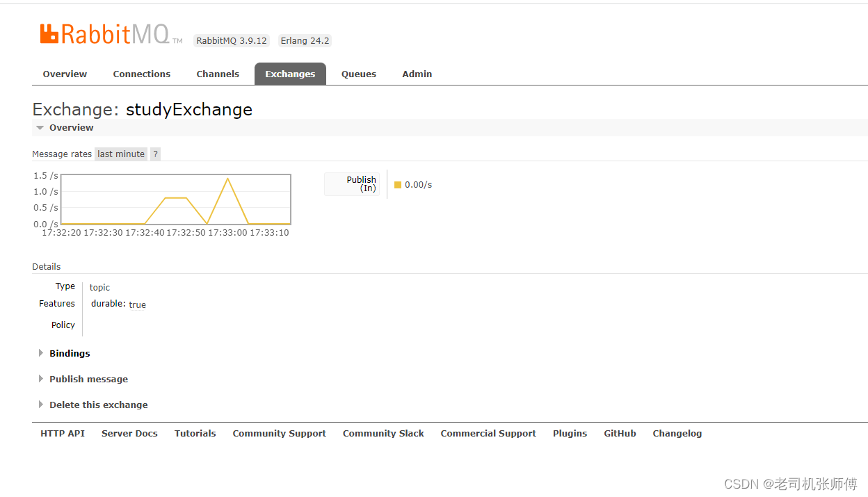Open the Queues tab
Image resolution: width=868 pixels, height=497 pixels.
359,74
